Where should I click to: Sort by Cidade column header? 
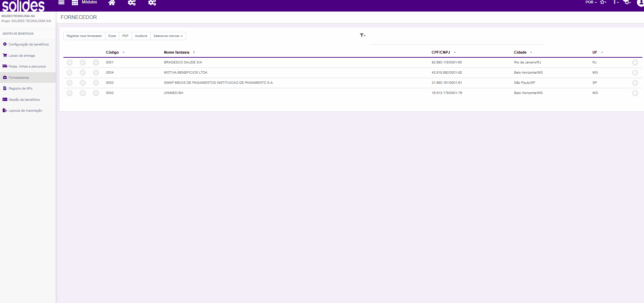[x=523, y=52]
